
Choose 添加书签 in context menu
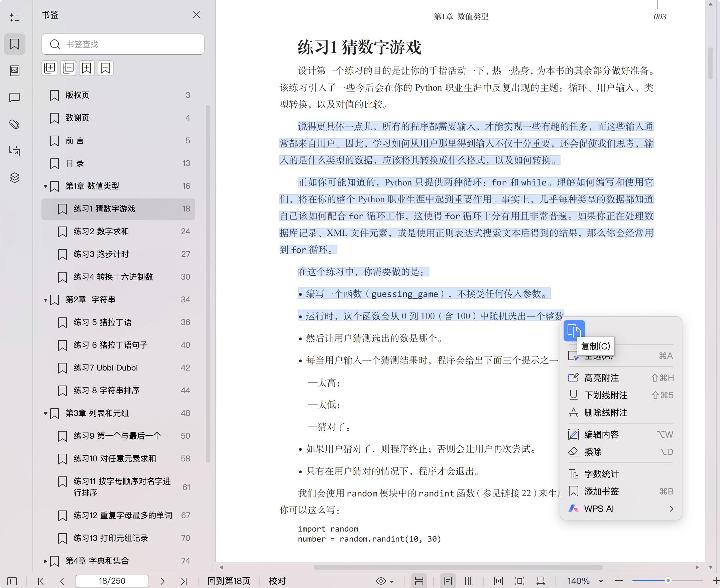(621, 491)
